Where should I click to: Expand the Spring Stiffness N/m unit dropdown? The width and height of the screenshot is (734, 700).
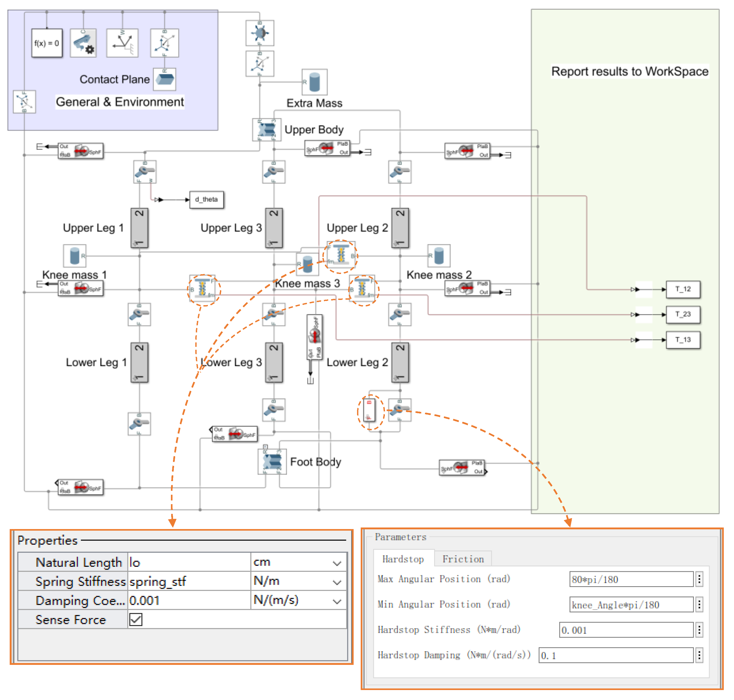[x=337, y=582]
